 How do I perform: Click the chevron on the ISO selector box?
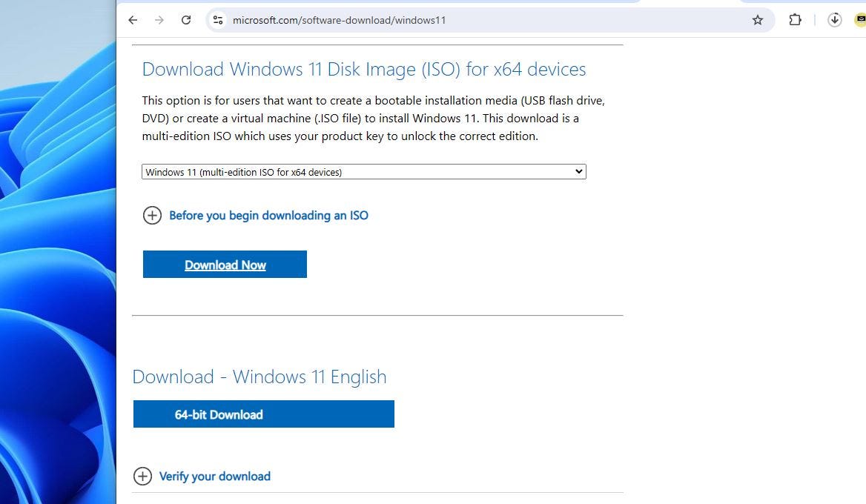pyautogui.click(x=578, y=171)
